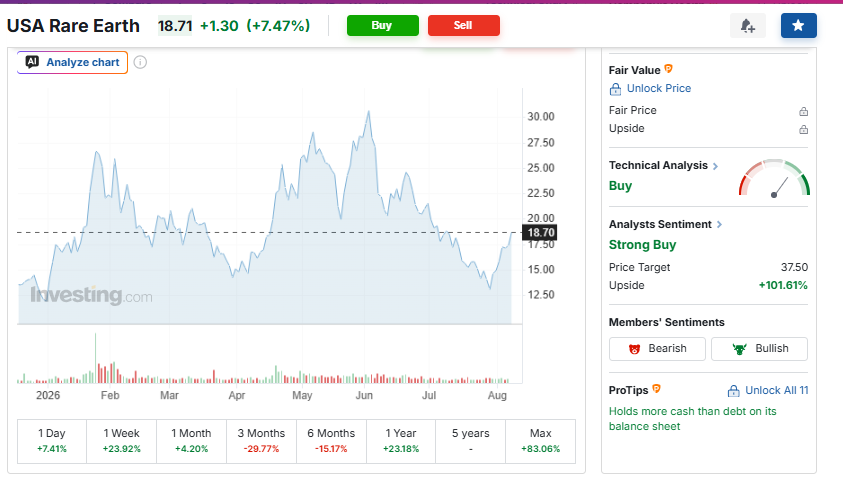The image size is (843, 479).
Task: Click the green Buy button
Action: coord(383,25)
